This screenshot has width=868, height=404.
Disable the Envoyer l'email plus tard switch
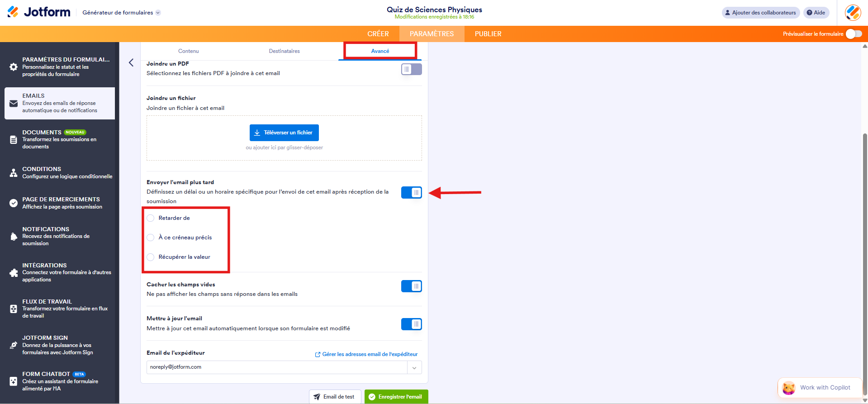tap(412, 193)
